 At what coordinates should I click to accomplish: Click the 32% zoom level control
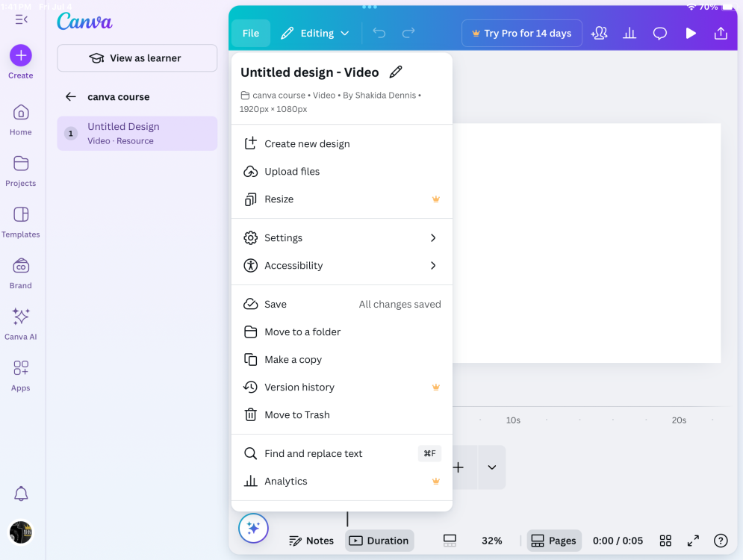coord(491,541)
